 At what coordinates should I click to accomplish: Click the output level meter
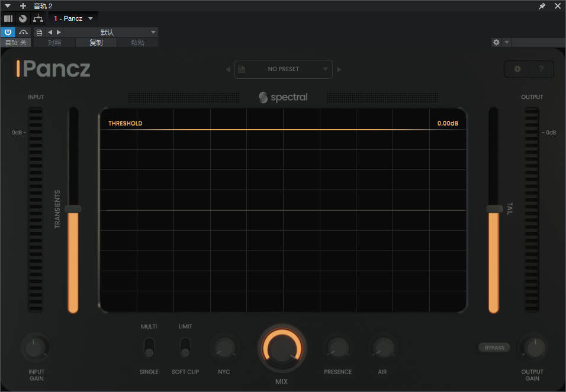(532, 210)
